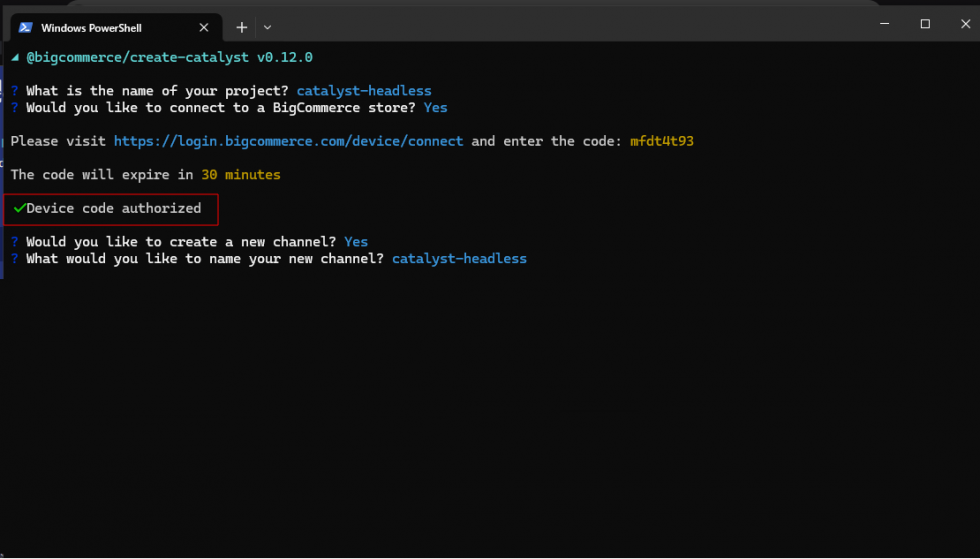Maximize the PowerShell window
Image resolution: width=980 pixels, height=559 pixels.
point(925,24)
